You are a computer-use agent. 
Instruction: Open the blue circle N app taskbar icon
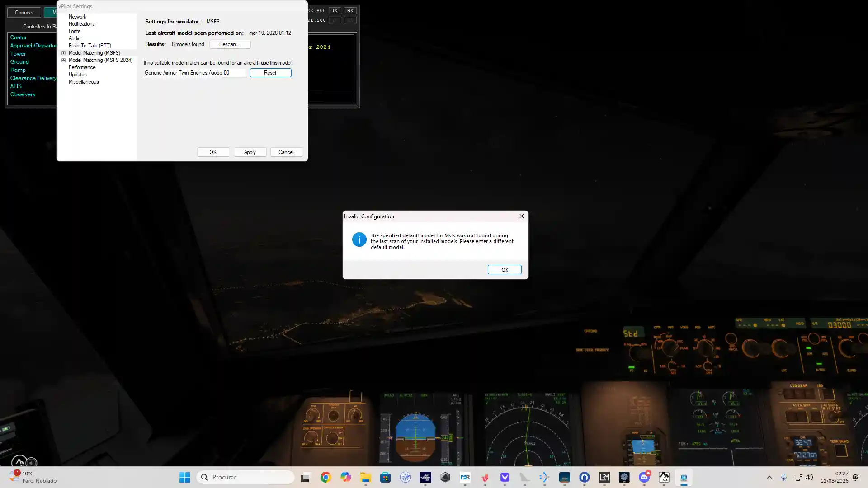[585, 477]
